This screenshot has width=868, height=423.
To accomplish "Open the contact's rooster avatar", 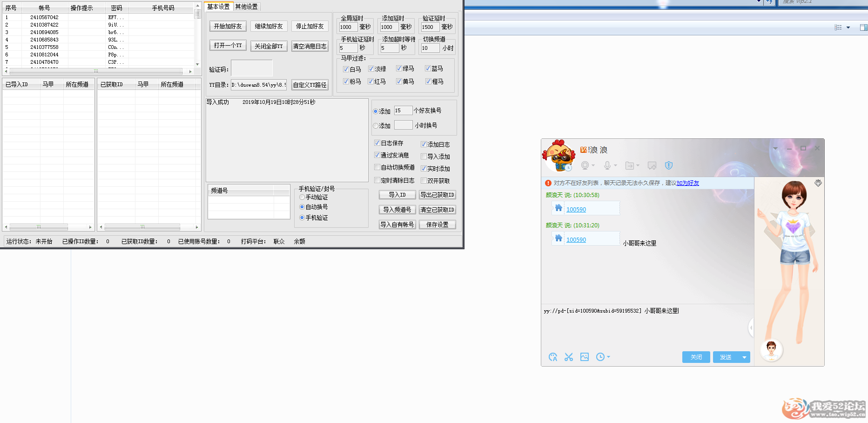I will pyautogui.click(x=558, y=156).
